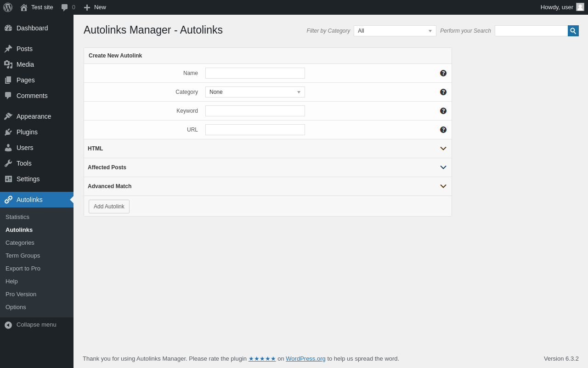
Task: Show help for the Name field
Action: click(x=443, y=73)
